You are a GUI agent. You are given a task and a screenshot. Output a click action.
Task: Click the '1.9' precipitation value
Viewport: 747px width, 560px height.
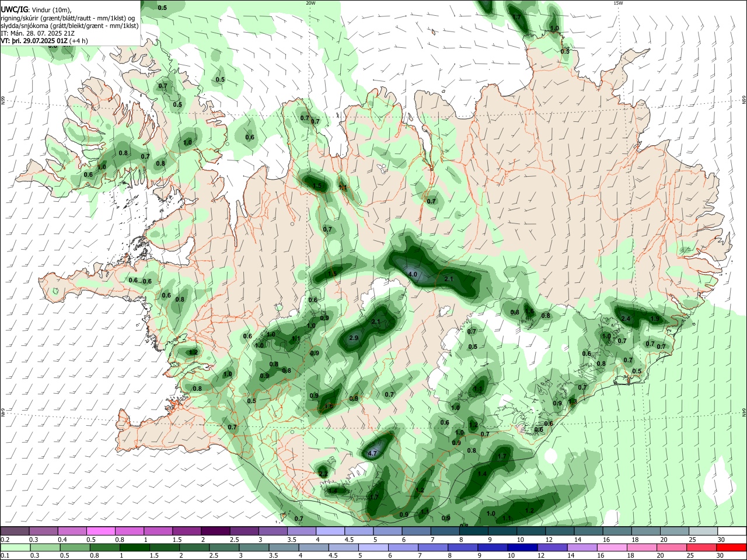click(x=655, y=318)
